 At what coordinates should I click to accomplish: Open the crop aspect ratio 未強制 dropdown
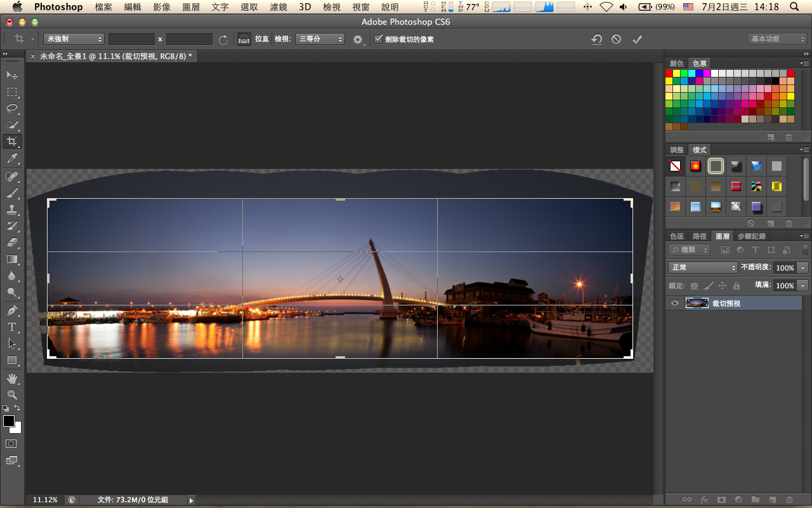coord(74,39)
